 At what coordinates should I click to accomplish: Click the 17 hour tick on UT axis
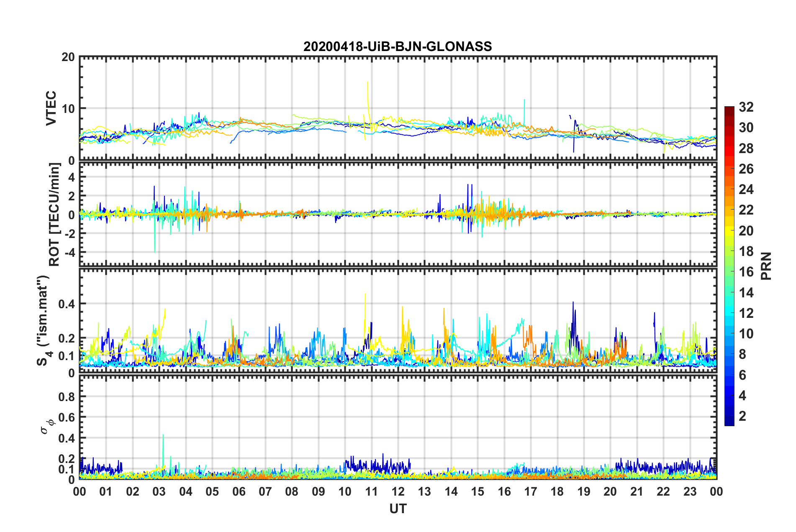531,491
